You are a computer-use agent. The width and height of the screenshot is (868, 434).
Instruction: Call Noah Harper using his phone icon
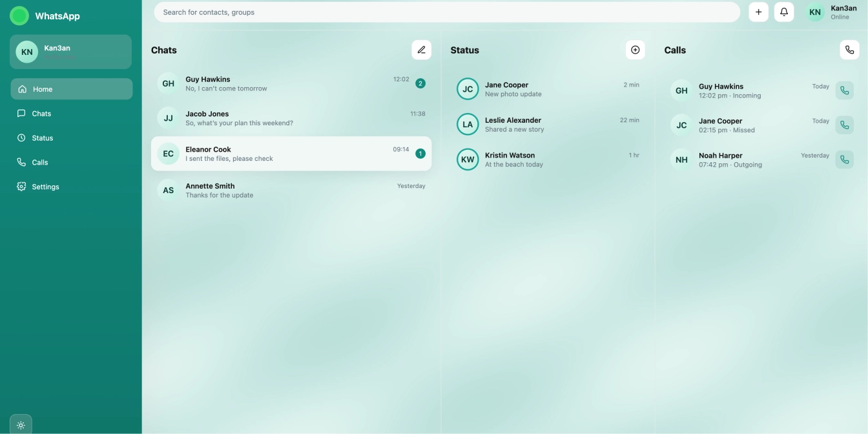point(844,159)
